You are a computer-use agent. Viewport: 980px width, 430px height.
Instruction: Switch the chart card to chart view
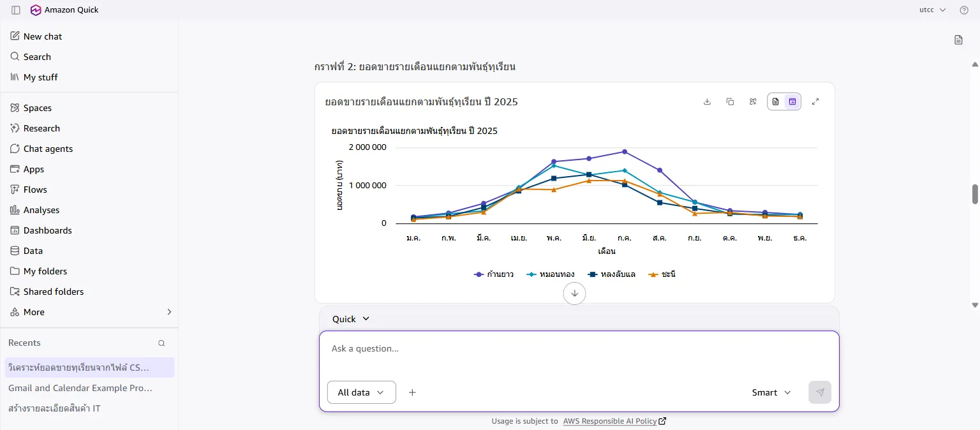click(792, 101)
